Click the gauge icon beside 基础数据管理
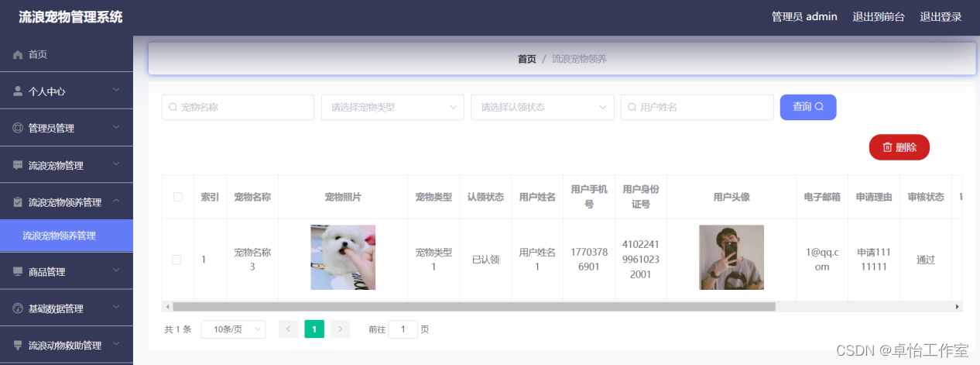The width and height of the screenshot is (980, 365). pos(18,308)
